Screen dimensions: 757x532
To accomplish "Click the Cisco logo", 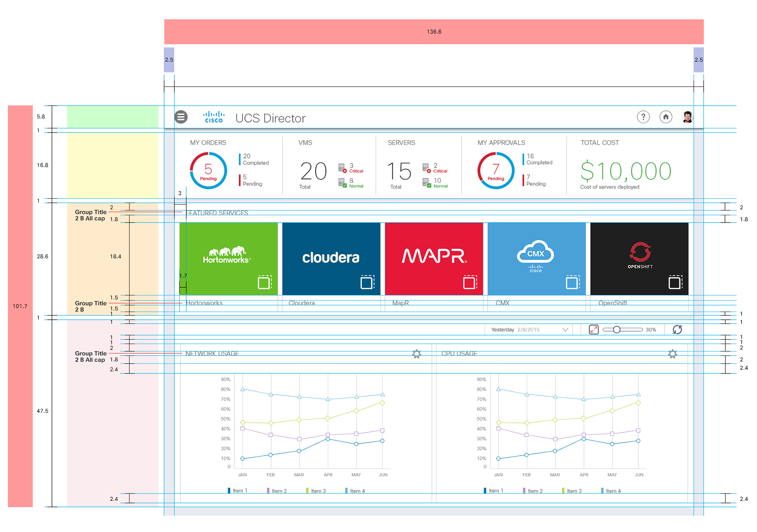I will 214,117.
